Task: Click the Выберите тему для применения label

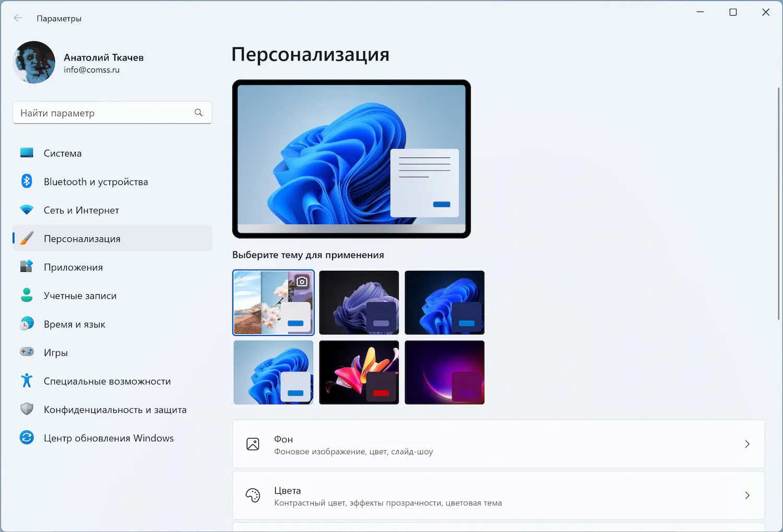Action: tap(308, 255)
